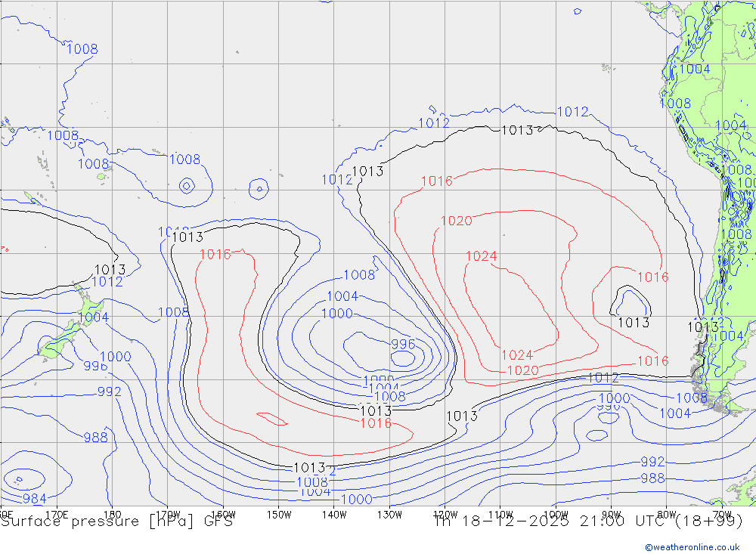
Task: Click the 100W longitude label
Action: click(556, 514)
